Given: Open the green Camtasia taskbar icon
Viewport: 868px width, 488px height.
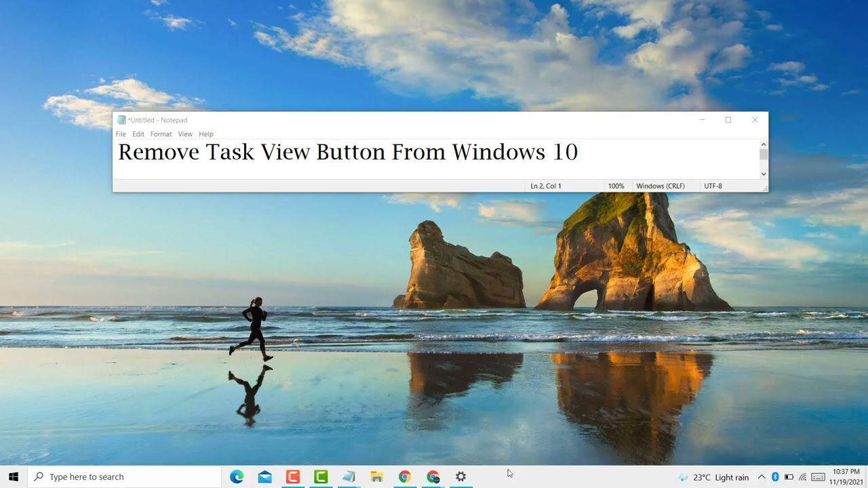Looking at the screenshot, I should (321, 476).
